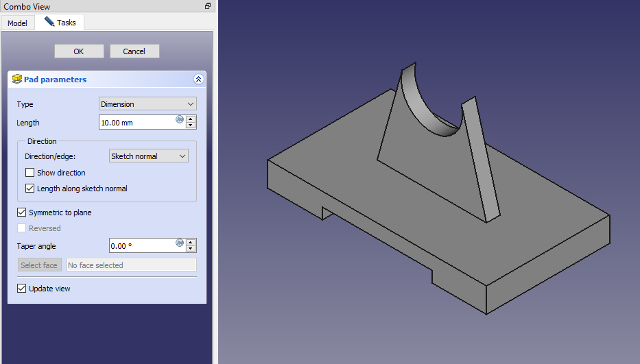Open the Length field expression editor icon
The width and height of the screenshot is (640, 364).
(x=180, y=119)
